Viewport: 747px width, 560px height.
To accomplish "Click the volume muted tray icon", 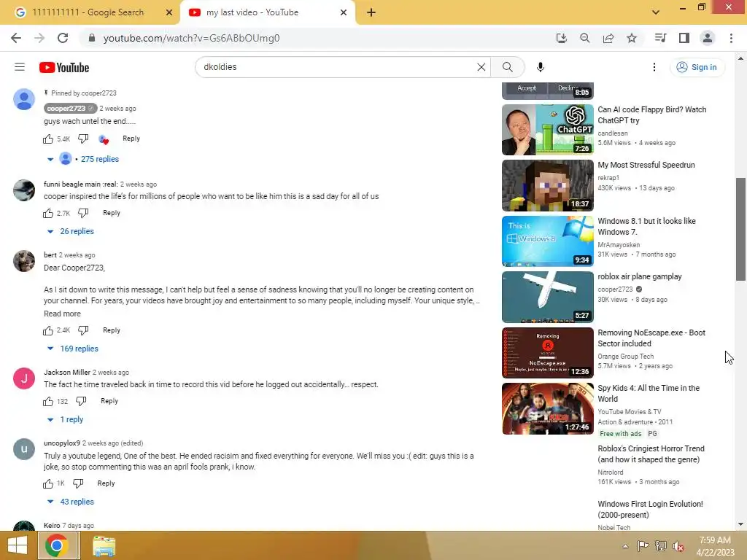I will [x=678, y=546].
